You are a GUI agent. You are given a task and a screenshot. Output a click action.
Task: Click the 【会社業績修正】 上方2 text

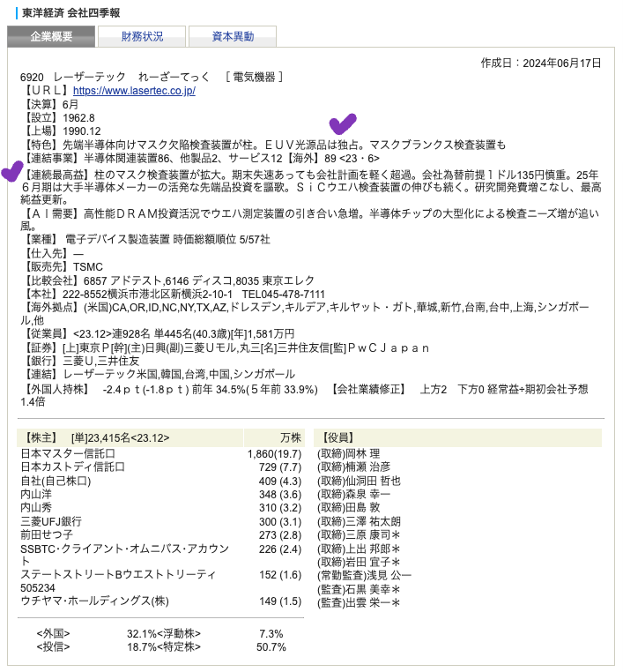[389, 389]
